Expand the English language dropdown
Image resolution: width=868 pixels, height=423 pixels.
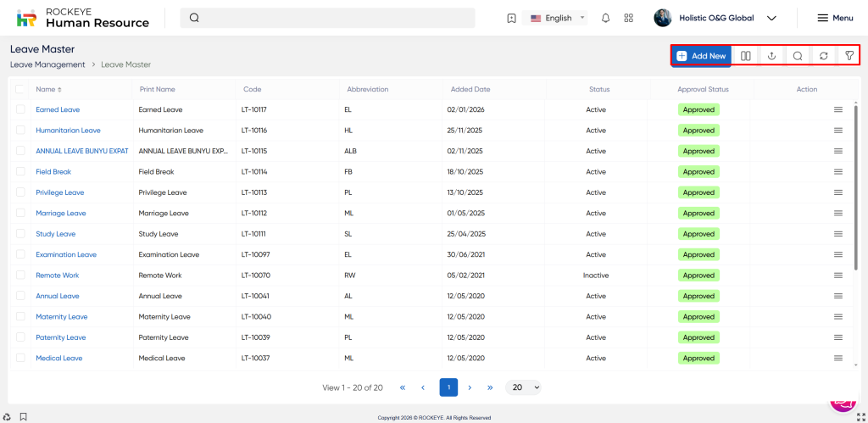coord(558,18)
